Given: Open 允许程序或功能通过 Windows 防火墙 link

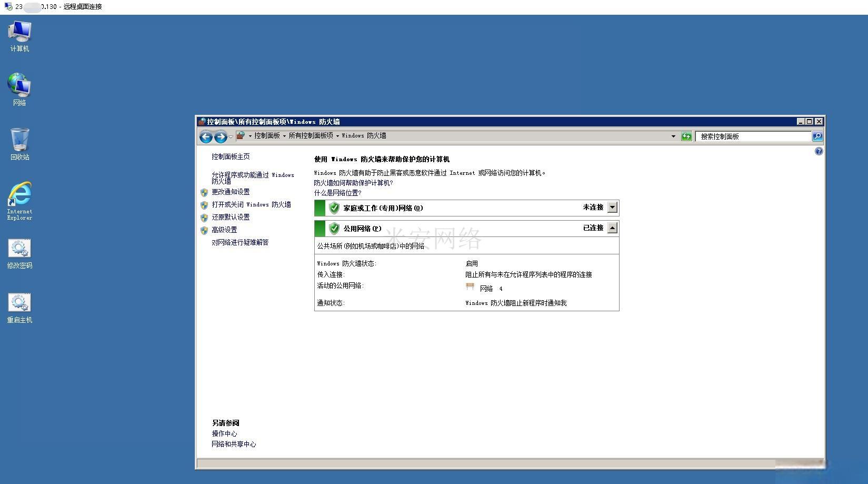Looking at the screenshot, I should 253,178.
